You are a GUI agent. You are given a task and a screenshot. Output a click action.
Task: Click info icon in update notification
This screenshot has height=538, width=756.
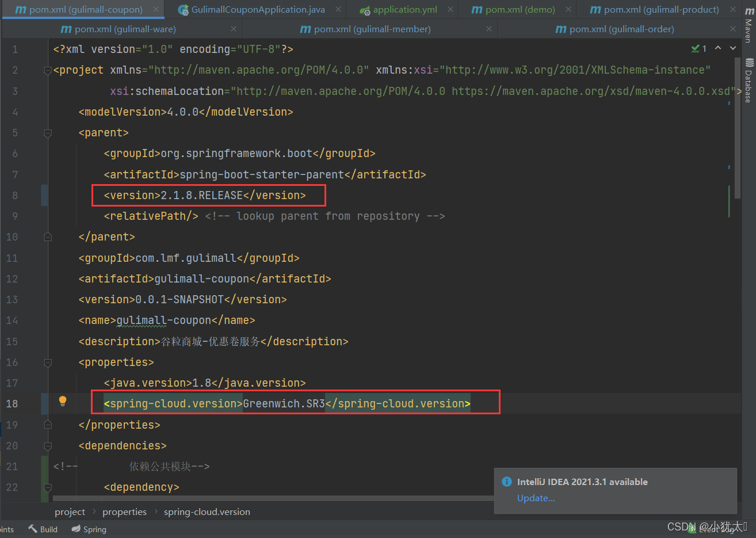[x=506, y=482]
